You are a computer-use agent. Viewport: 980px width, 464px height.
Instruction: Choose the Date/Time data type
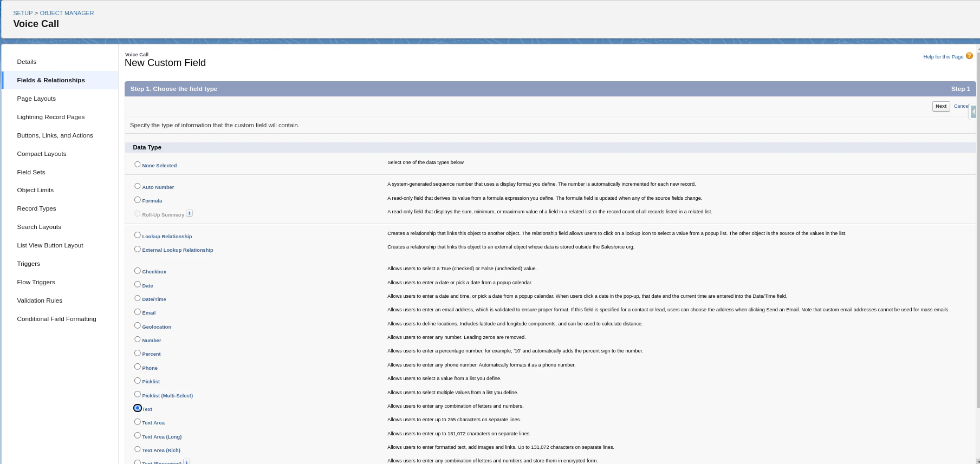click(x=138, y=298)
